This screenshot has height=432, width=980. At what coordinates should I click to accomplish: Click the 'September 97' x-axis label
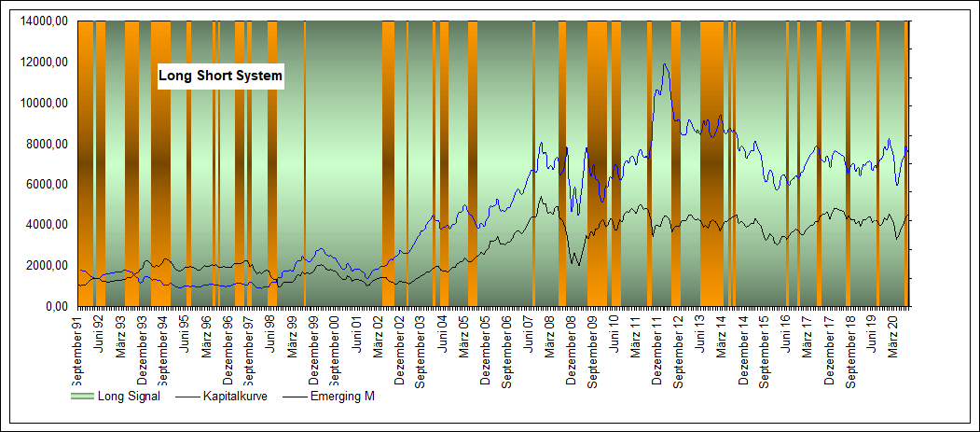[249, 350]
